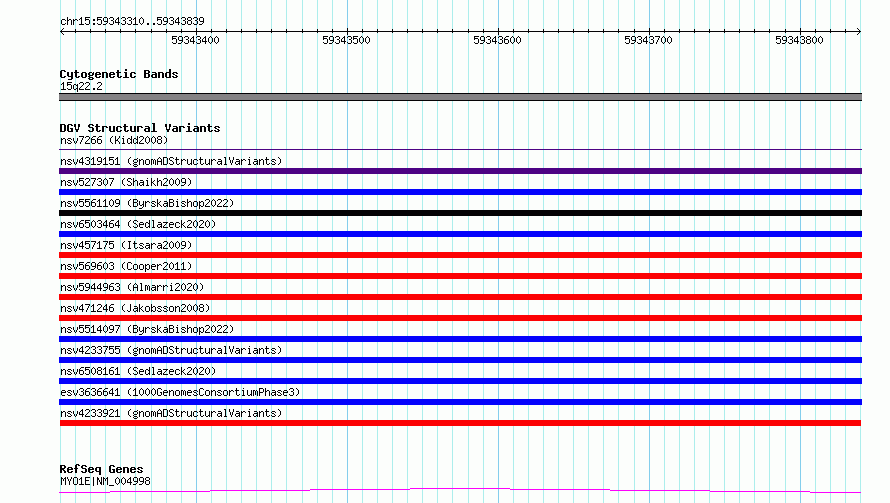Open nsv457175 (Itsara2009) variant label
The width and height of the screenshot is (890, 503).
pyautogui.click(x=126, y=245)
